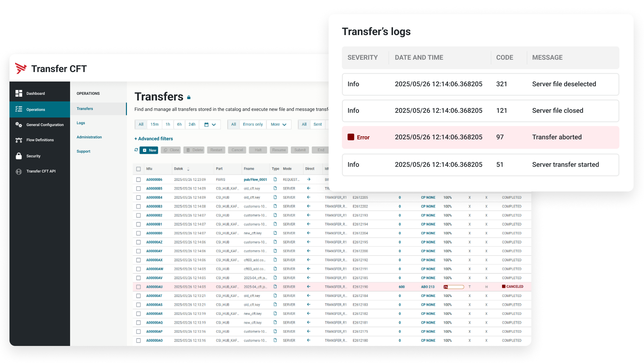Click the lock icon beside Transfers title
The image size is (644, 363).
189,98
